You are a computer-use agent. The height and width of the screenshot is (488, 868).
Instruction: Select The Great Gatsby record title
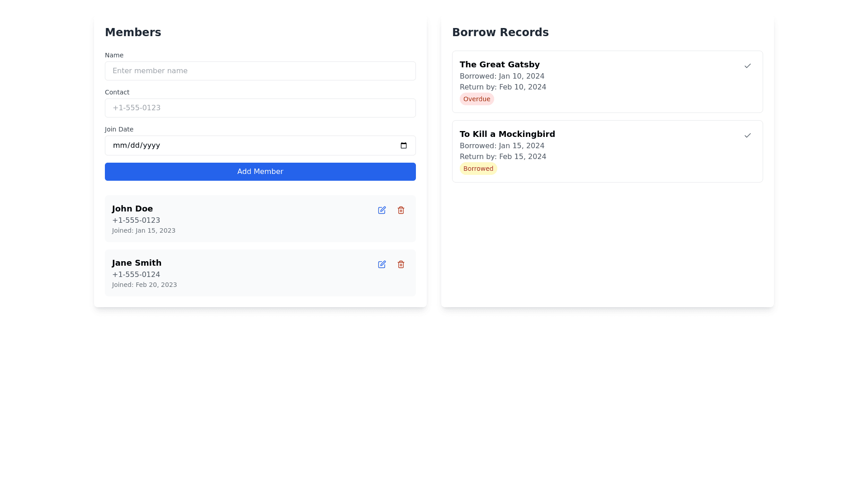tap(499, 65)
